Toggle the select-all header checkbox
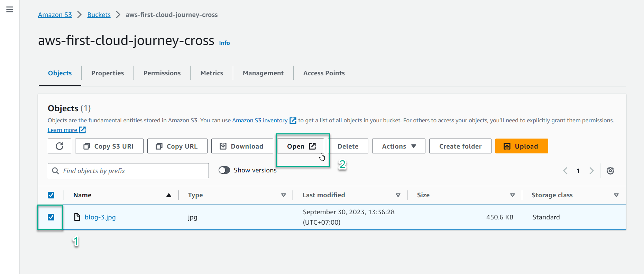The height and width of the screenshot is (274, 644). click(x=51, y=195)
